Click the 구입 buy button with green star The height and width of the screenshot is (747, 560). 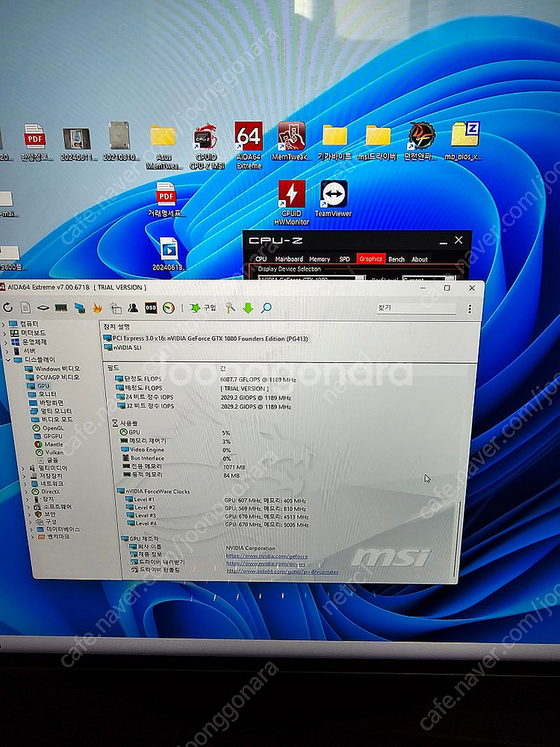pos(203,308)
